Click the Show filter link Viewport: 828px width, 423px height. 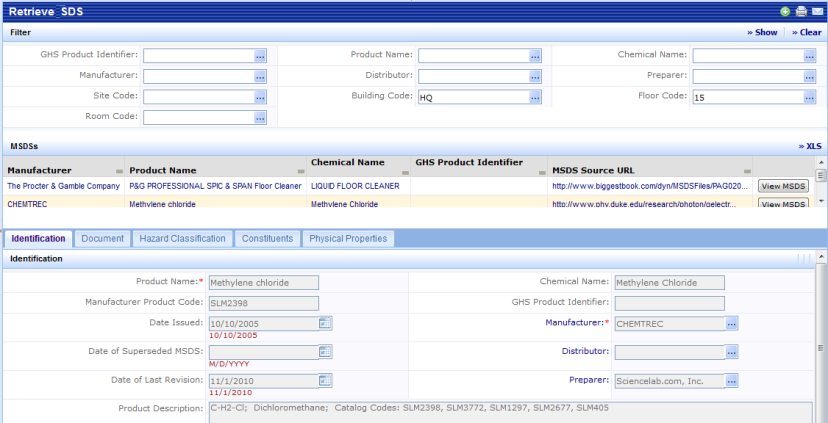click(x=762, y=33)
